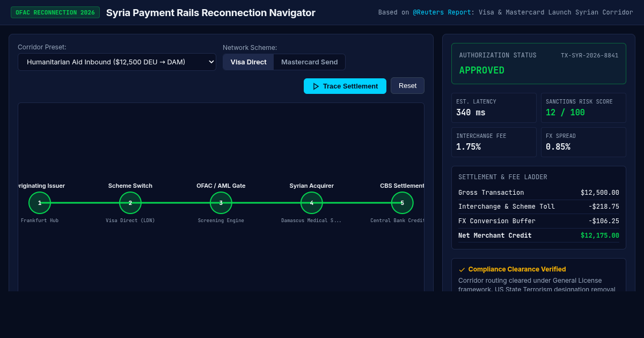Click the Compliance Clearance checkmark icon
The height and width of the screenshot is (338, 644).
(x=462, y=269)
